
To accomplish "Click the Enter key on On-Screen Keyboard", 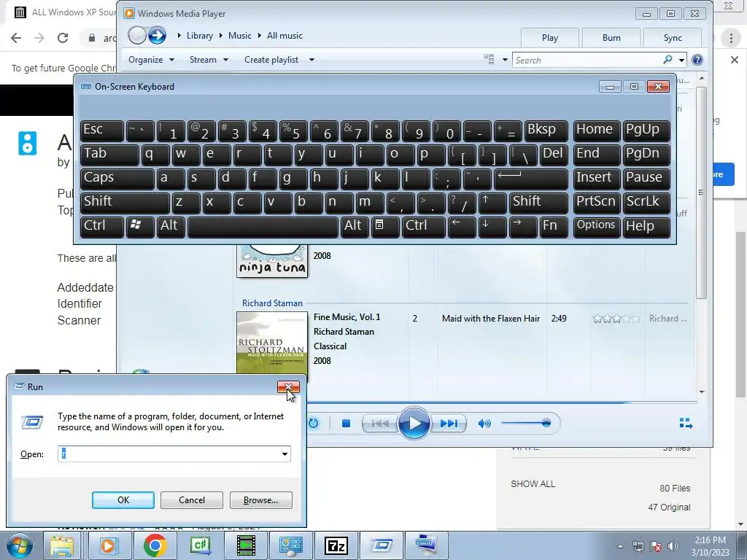I will coord(531,179).
